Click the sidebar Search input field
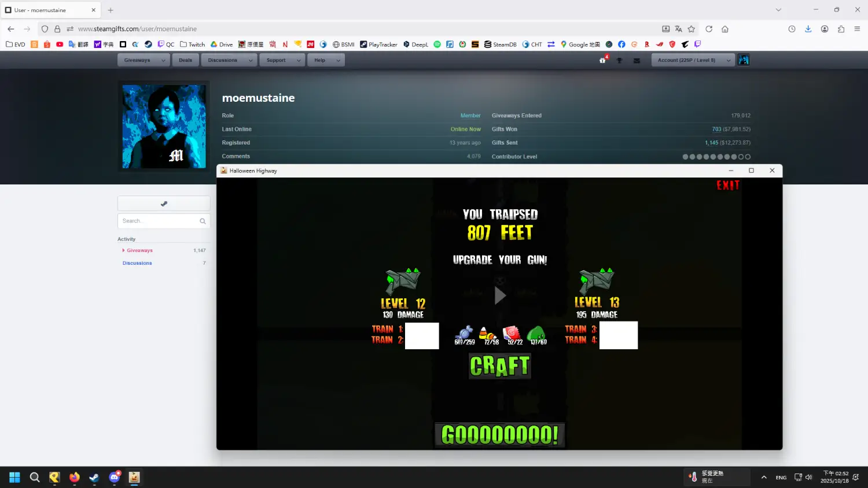Screen dimensions: 868x488 click(x=158, y=221)
